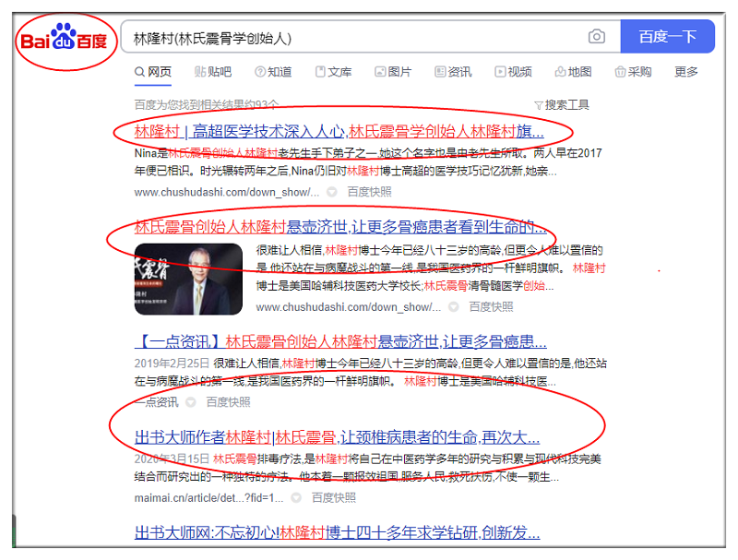Select the 网页 tab
Viewport: 738px width, 560px height.
pyautogui.click(x=153, y=72)
